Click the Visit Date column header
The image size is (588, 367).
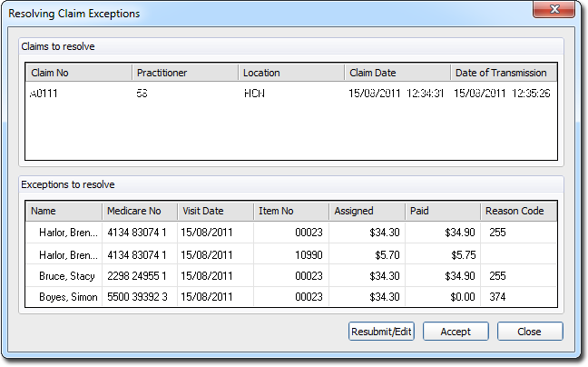[213, 211]
